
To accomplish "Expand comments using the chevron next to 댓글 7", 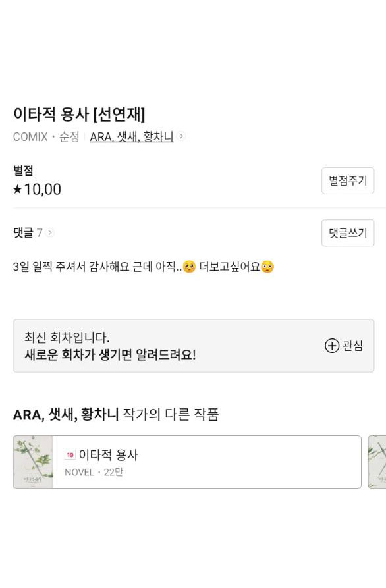I will click(50, 233).
